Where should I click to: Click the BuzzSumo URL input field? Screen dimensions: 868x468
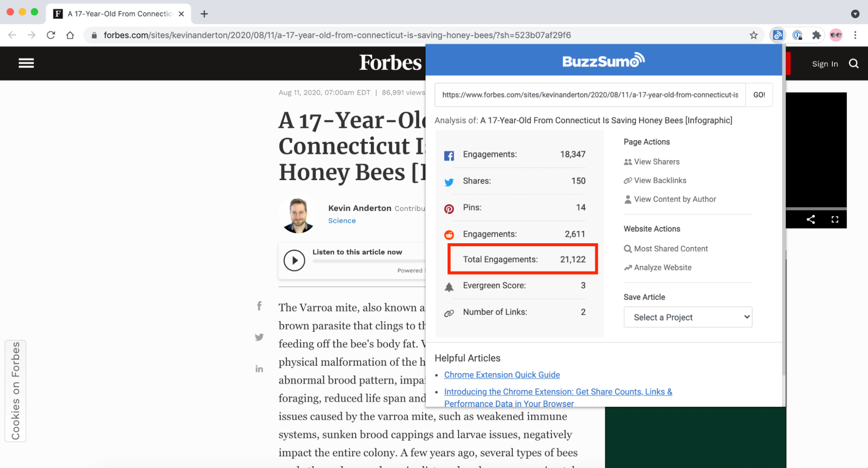coord(590,95)
